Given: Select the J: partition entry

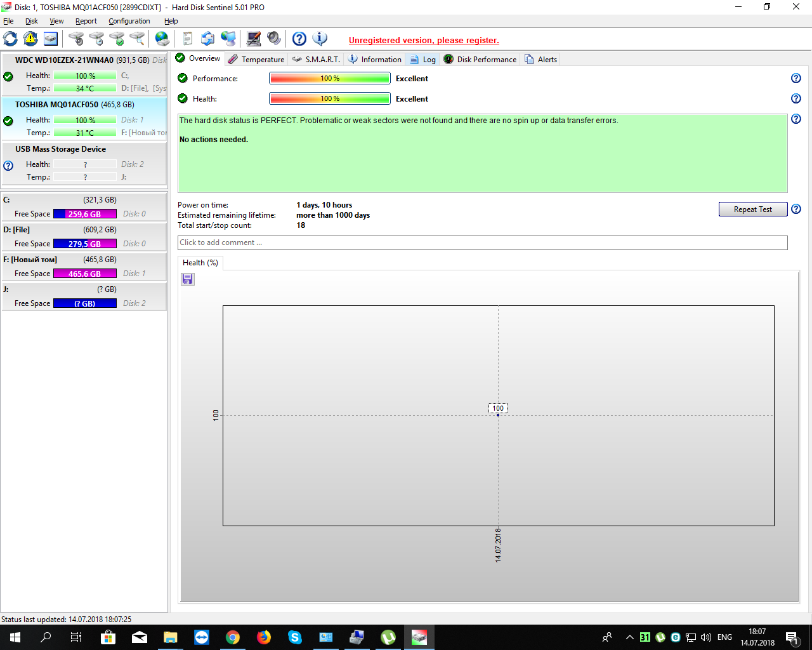Looking at the screenshot, I should 84,296.
